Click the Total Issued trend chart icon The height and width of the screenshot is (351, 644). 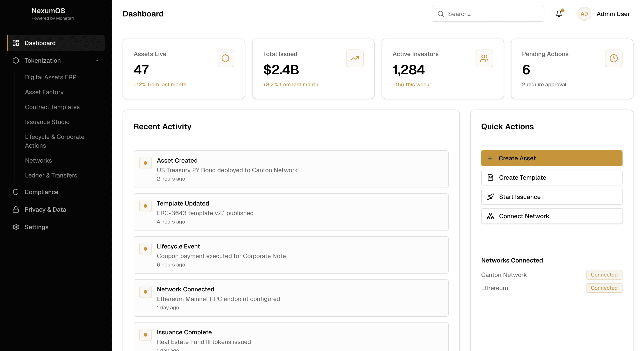point(354,58)
